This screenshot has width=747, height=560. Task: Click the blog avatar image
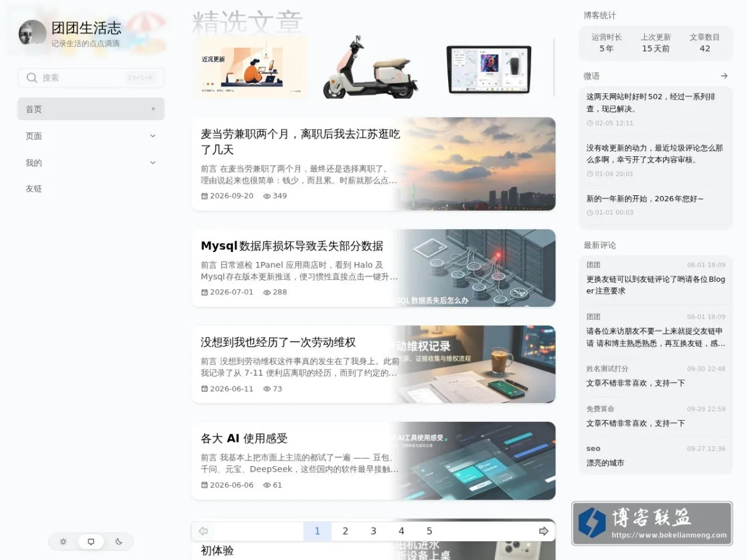(x=32, y=32)
